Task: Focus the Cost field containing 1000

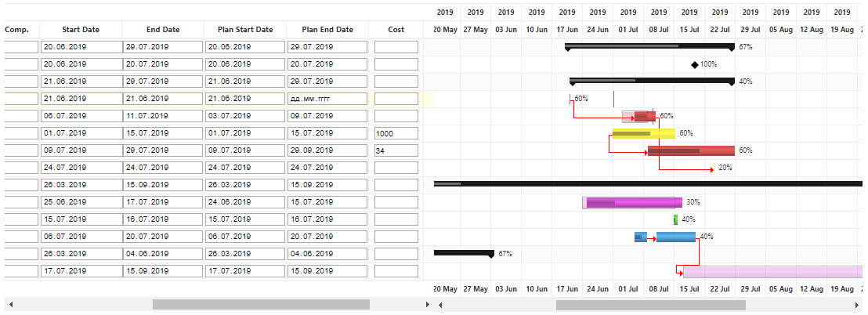Action: tap(396, 133)
